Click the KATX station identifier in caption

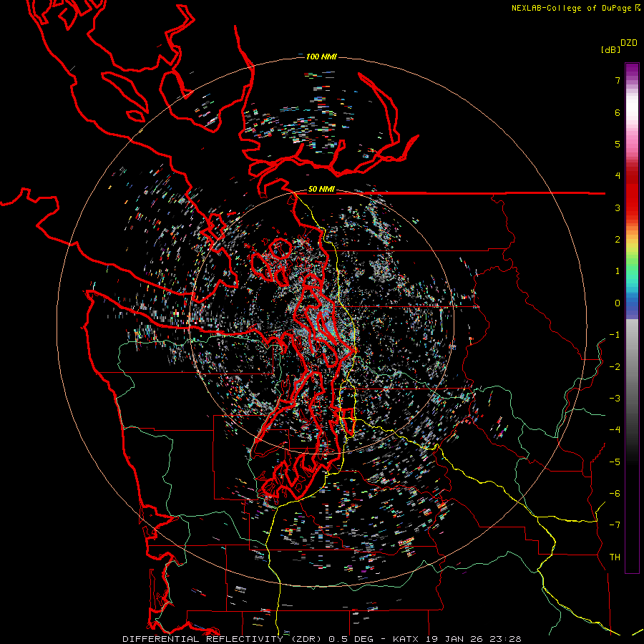[x=406, y=639]
